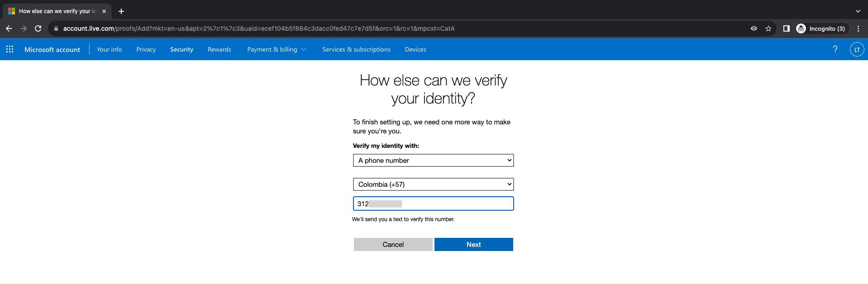Open the Microsoft apps grid launcher
Screen dimensions: 868x284
tap(10, 49)
